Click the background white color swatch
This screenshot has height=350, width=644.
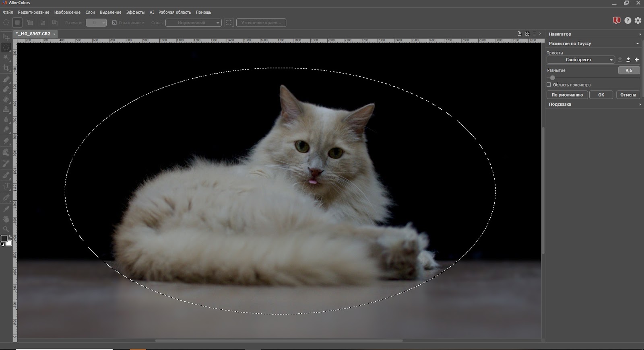(x=9, y=243)
